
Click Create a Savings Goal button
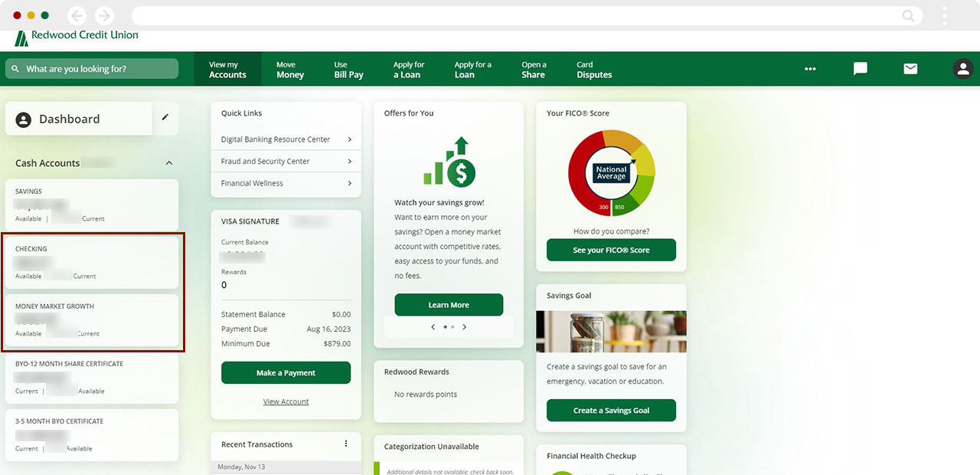point(611,411)
